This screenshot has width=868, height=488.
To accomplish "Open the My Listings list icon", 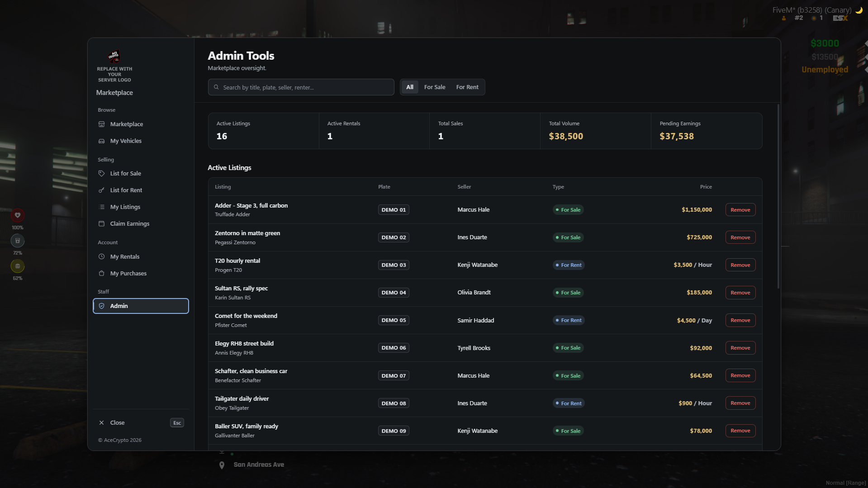I will click(101, 207).
